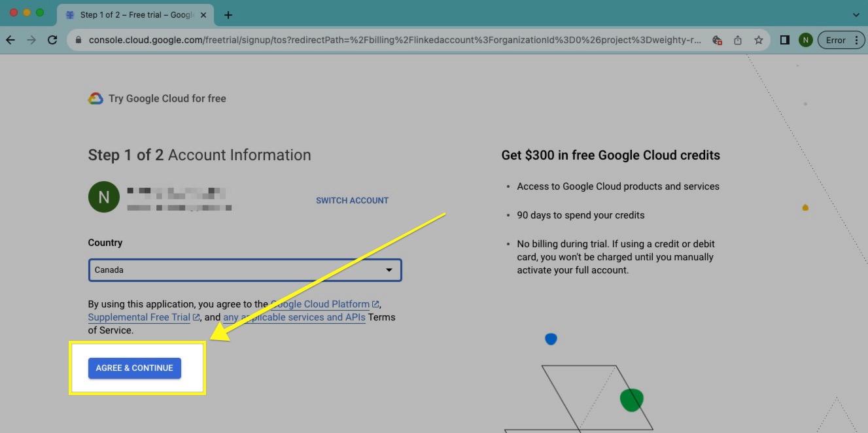Click the Agree & Continue button
Image resolution: width=868 pixels, height=433 pixels.
135,368
